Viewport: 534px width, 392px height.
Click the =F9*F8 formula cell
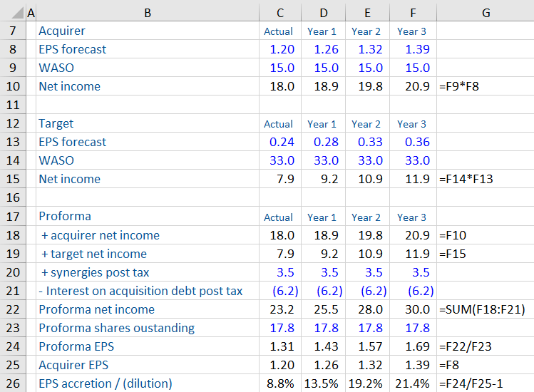click(485, 86)
